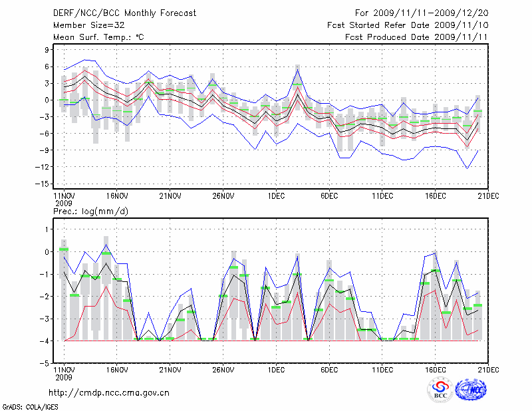This screenshot has height=411, width=532.
Task: Click 21DEC on the temperature chart axis
Action: pos(488,196)
